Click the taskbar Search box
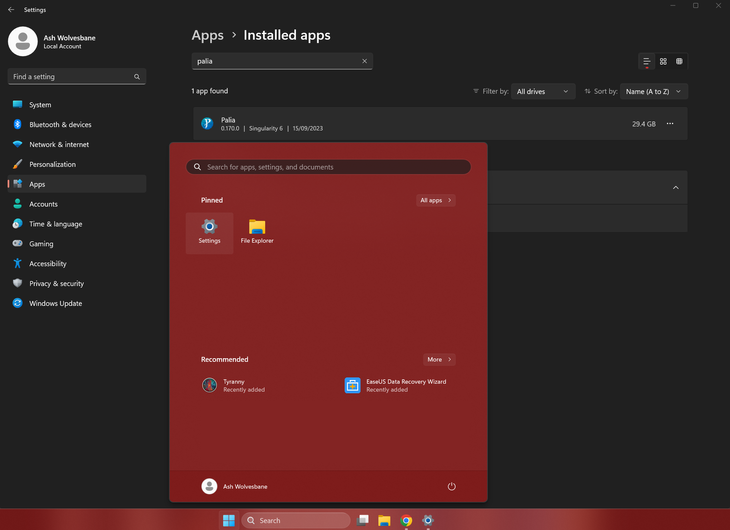The image size is (730, 530). (x=296, y=520)
